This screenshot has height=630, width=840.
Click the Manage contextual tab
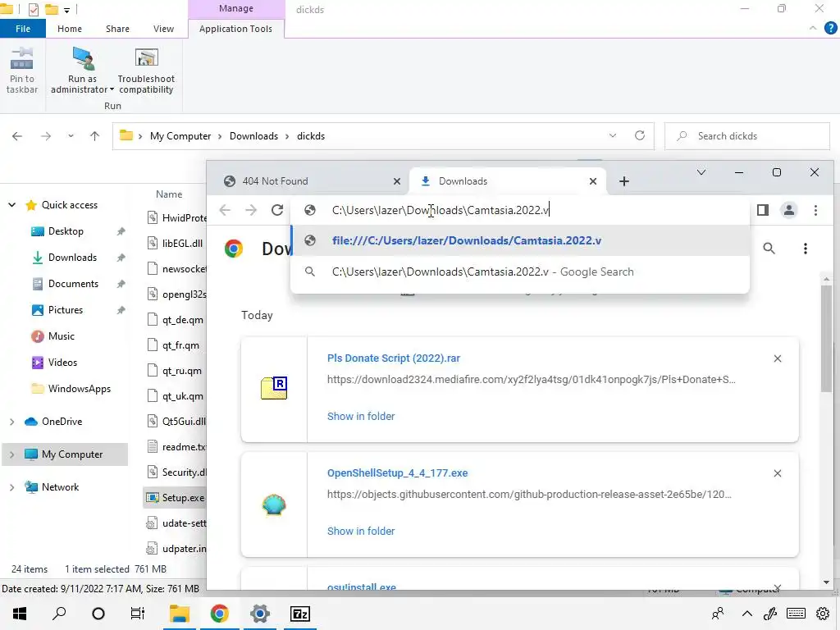[235, 8]
